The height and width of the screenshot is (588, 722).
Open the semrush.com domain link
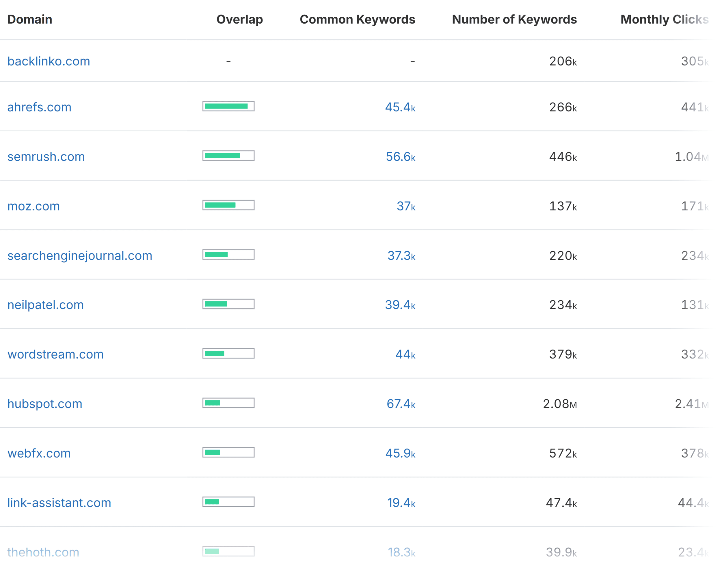[x=46, y=156]
